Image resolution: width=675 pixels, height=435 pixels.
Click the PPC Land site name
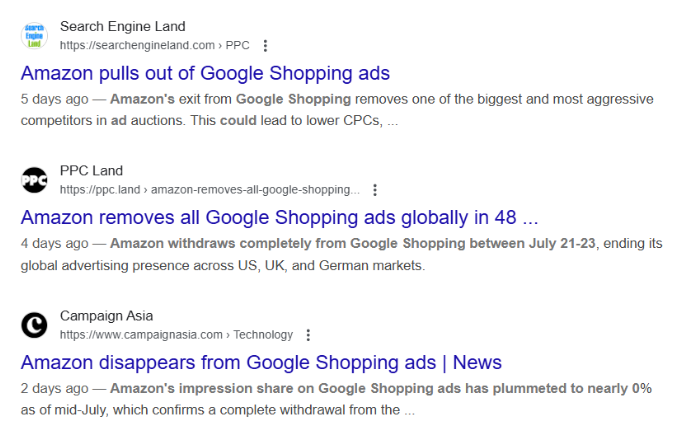91,171
